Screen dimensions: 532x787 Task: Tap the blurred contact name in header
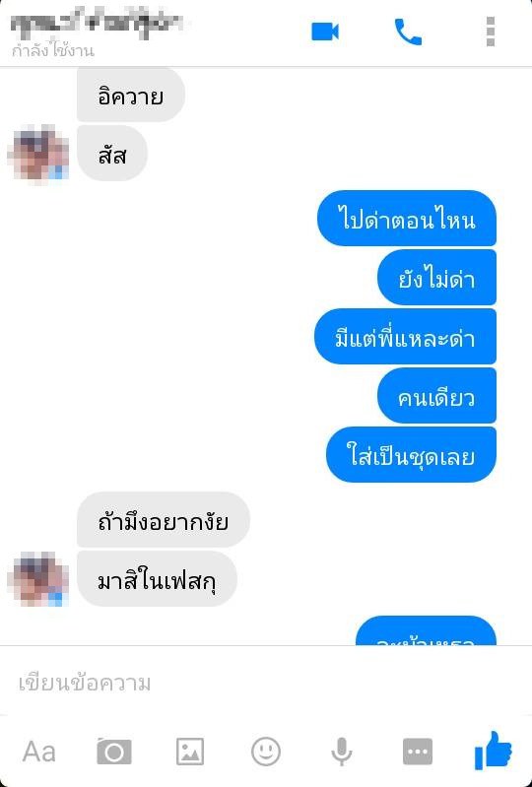(x=98, y=24)
